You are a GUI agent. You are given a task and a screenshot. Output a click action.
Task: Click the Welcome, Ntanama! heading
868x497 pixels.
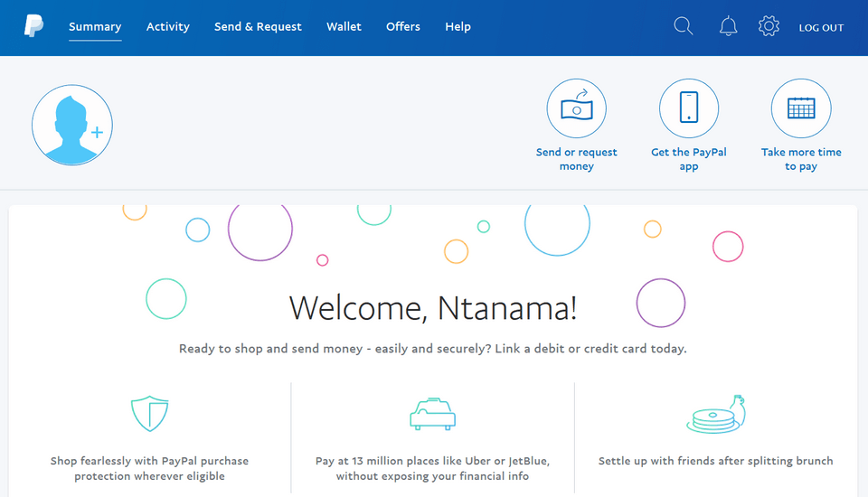[433, 308]
